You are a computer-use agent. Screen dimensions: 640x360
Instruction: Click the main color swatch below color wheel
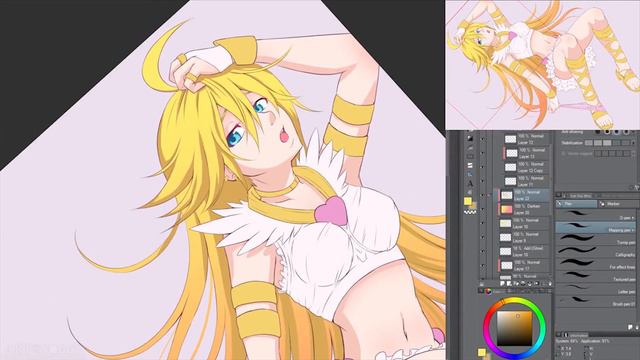[482, 352]
